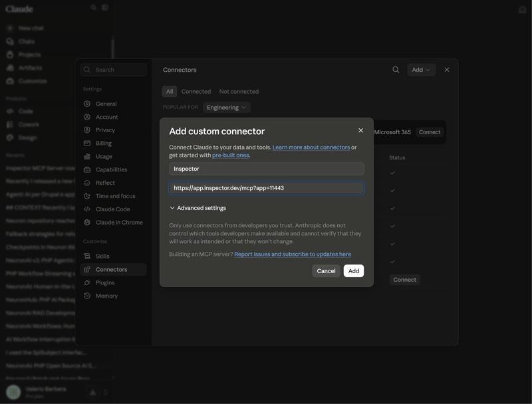
Task: Expand the Advanced settings section
Action: (x=198, y=208)
